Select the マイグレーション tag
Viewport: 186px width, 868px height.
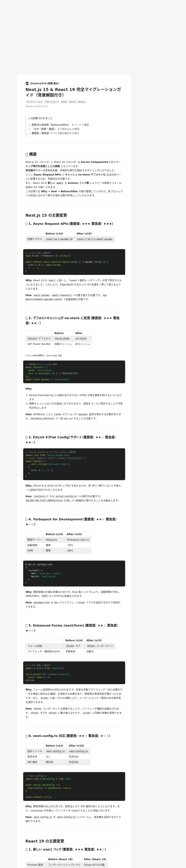pyautogui.click(x=34, y=102)
